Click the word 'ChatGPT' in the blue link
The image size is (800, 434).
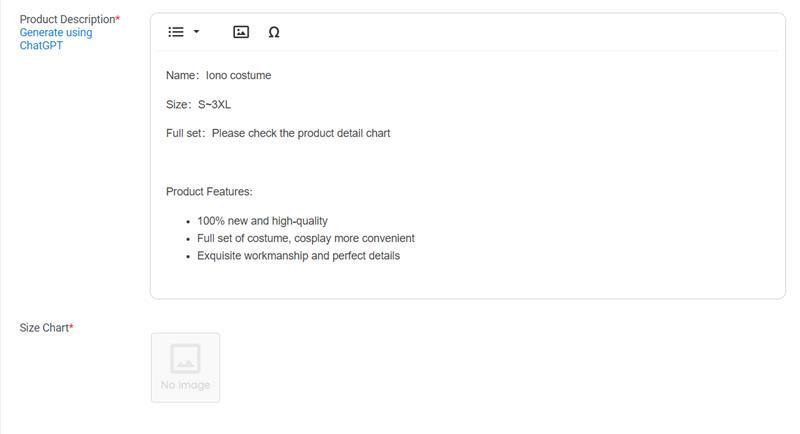[41, 45]
